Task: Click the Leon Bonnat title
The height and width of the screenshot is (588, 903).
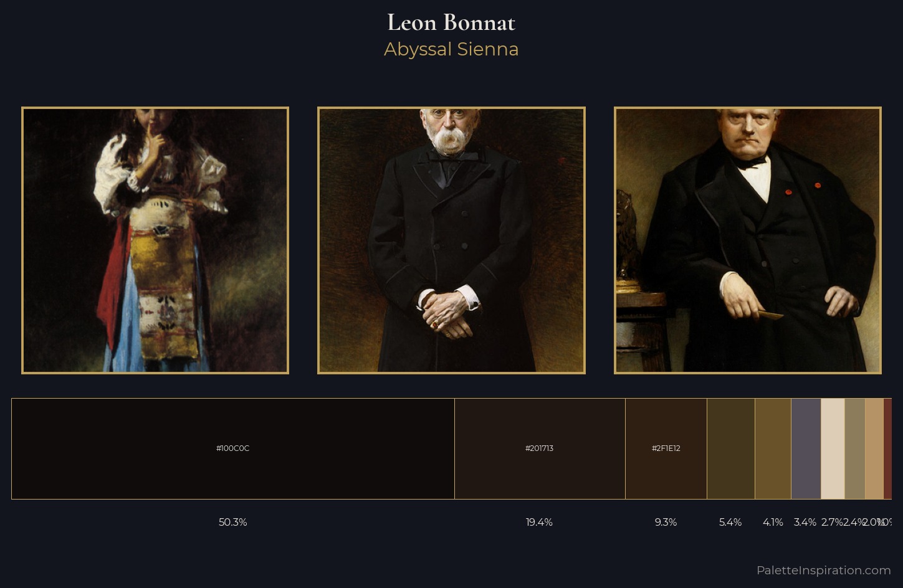Action: 451,23
